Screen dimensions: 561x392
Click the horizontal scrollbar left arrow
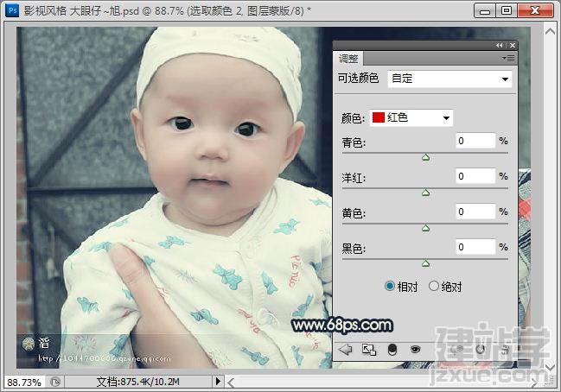click(x=231, y=383)
